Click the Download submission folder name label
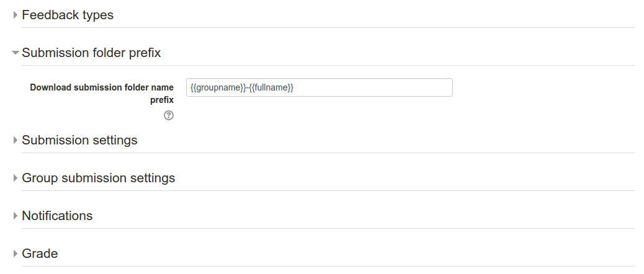Viewport: 644px width, 274px height. [102, 87]
